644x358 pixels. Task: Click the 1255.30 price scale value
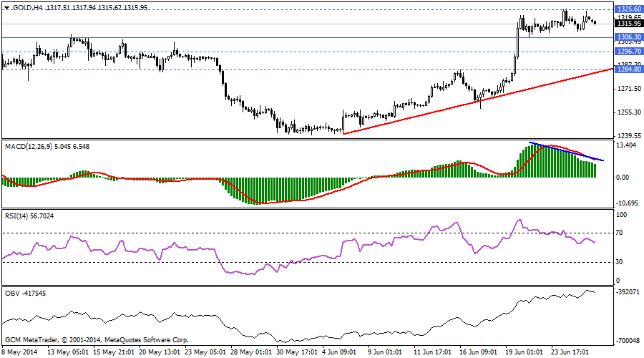tap(629, 112)
